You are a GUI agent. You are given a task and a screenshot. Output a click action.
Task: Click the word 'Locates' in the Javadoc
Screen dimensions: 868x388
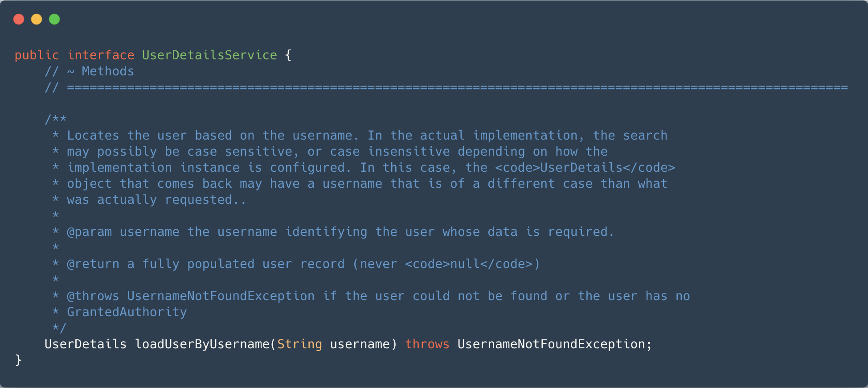[93, 136]
